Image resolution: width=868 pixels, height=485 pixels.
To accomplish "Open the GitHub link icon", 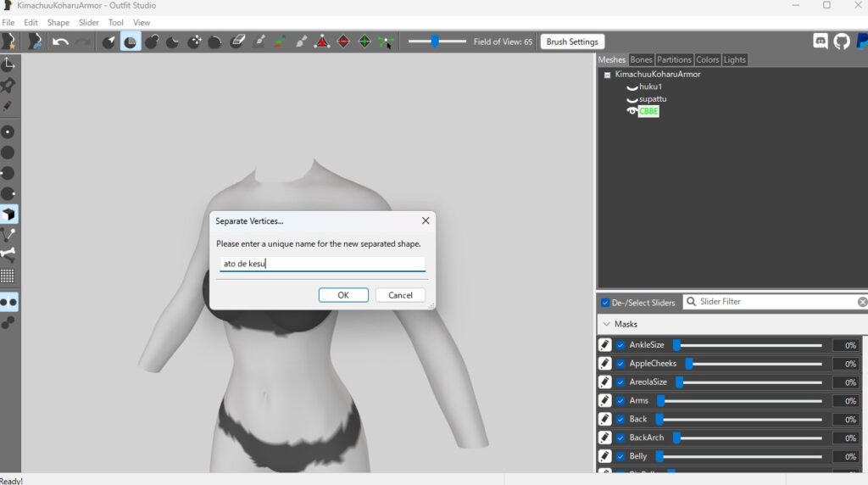I will [x=841, y=41].
